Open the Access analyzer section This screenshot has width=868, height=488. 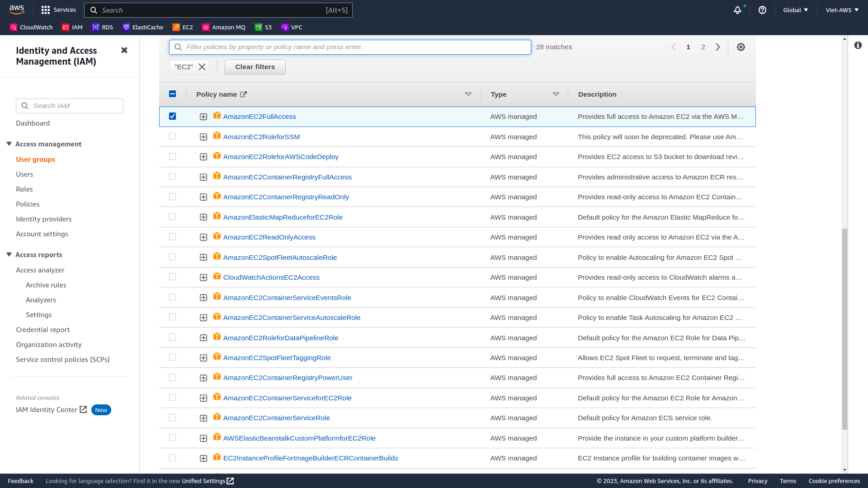40,270
